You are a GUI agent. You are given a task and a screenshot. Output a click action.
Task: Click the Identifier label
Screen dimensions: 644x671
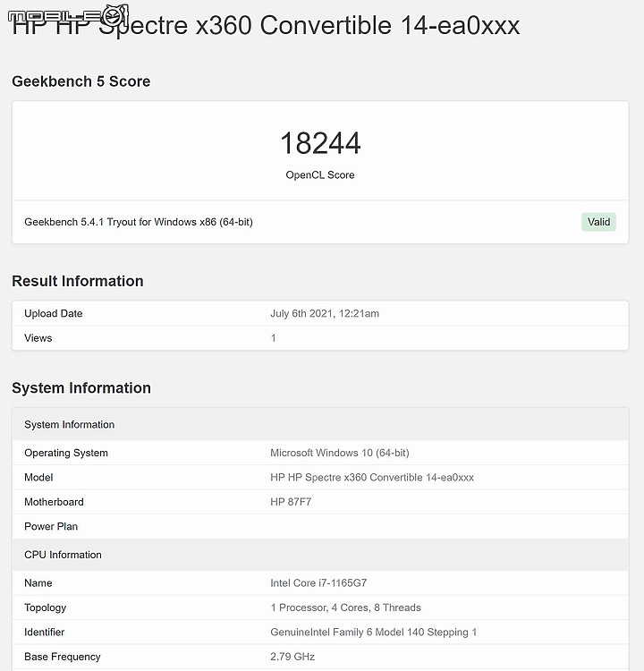[x=44, y=632]
